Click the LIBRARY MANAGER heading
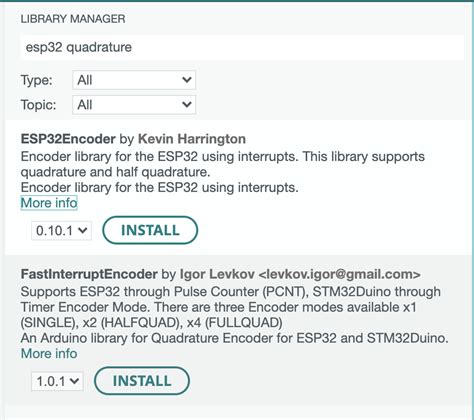This screenshot has width=474, height=420. pos(73,19)
